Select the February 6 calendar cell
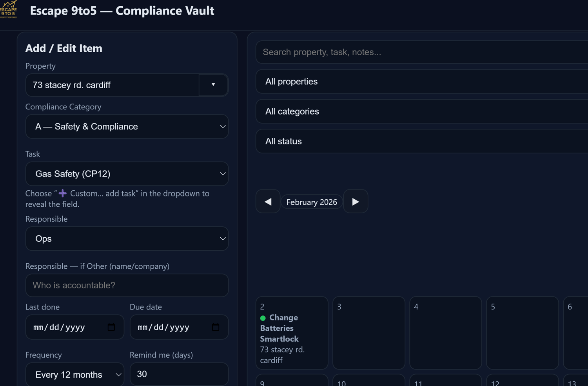Screen dimensions: 588x386 coord(575,333)
